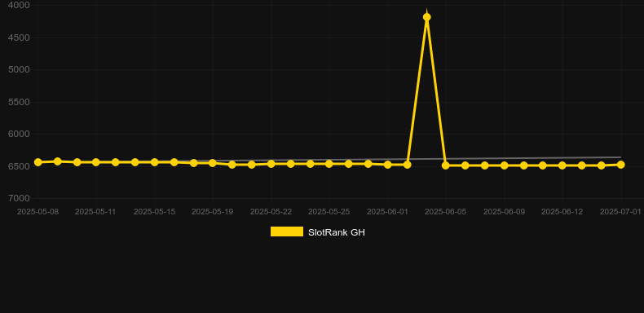Image resolution: width=644 pixels, height=313 pixels.
Task: Click the 6500 y-axis label
Action: (20, 166)
